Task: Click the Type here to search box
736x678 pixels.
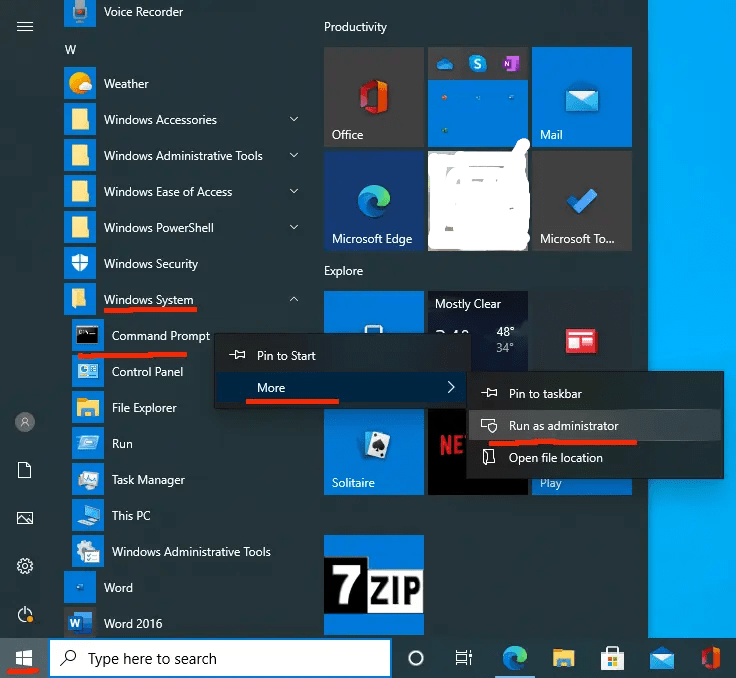Action: click(220, 658)
